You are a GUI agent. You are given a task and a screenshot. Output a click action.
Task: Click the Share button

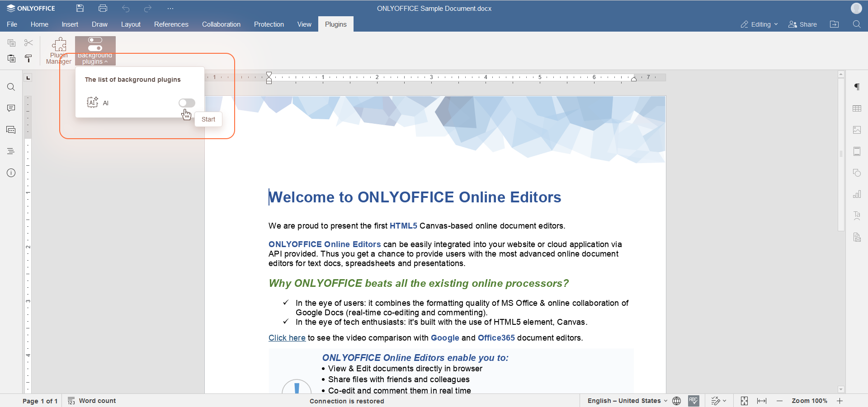tap(802, 24)
